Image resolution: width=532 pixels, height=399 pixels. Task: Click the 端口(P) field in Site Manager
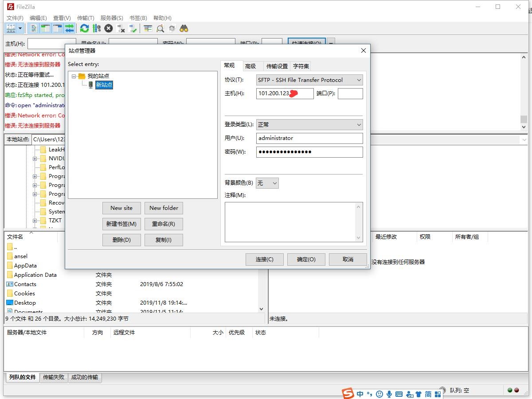(350, 93)
